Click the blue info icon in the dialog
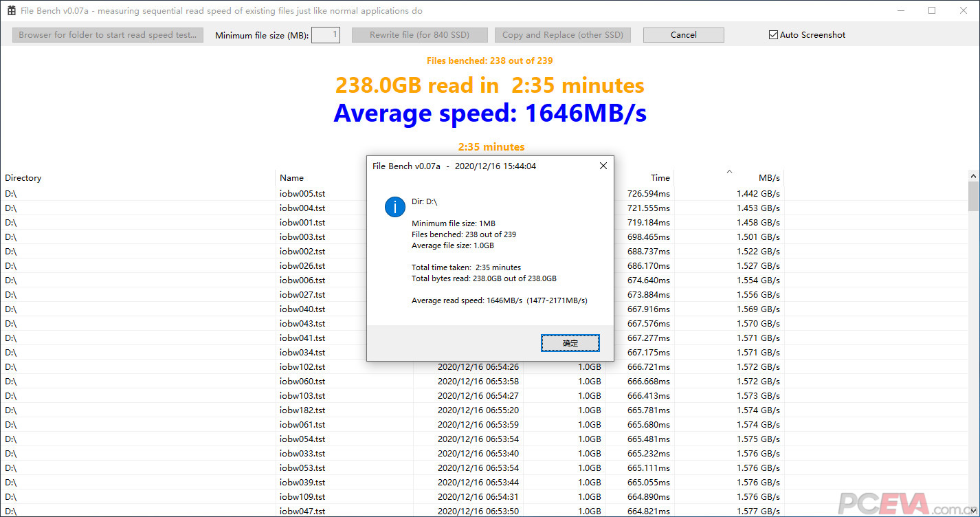 (394, 206)
